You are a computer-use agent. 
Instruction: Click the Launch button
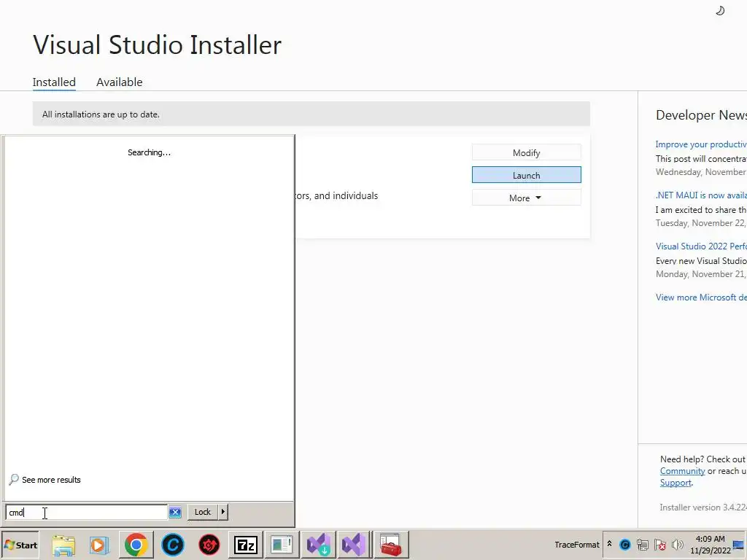click(x=527, y=175)
